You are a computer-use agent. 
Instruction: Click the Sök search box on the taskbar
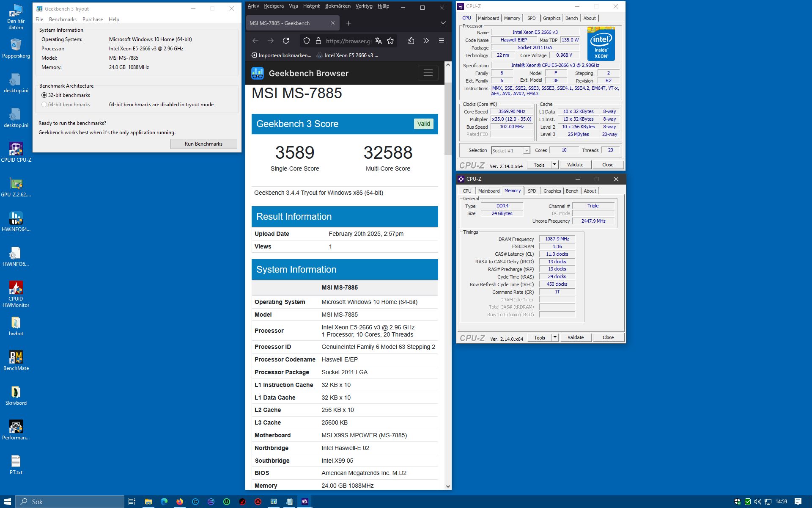pos(70,502)
